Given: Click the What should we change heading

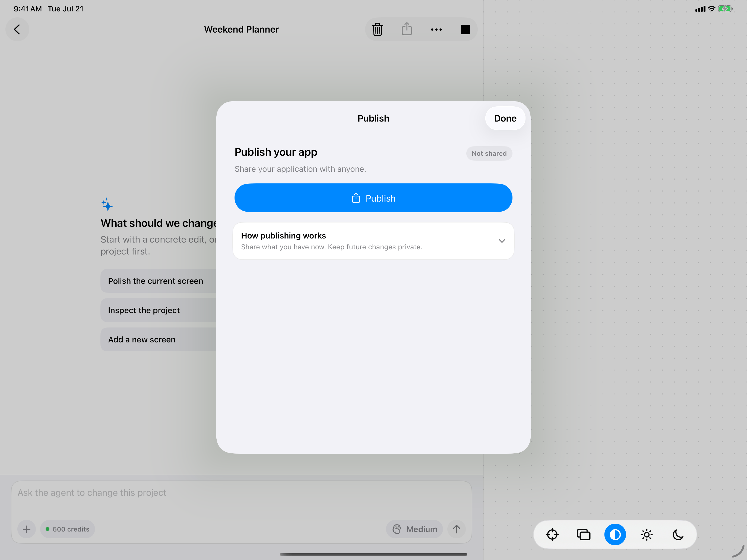Looking at the screenshot, I should (158, 223).
